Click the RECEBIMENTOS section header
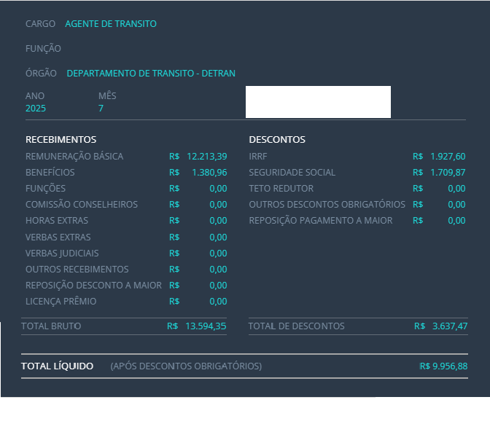490x448 pixels. point(61,140)
